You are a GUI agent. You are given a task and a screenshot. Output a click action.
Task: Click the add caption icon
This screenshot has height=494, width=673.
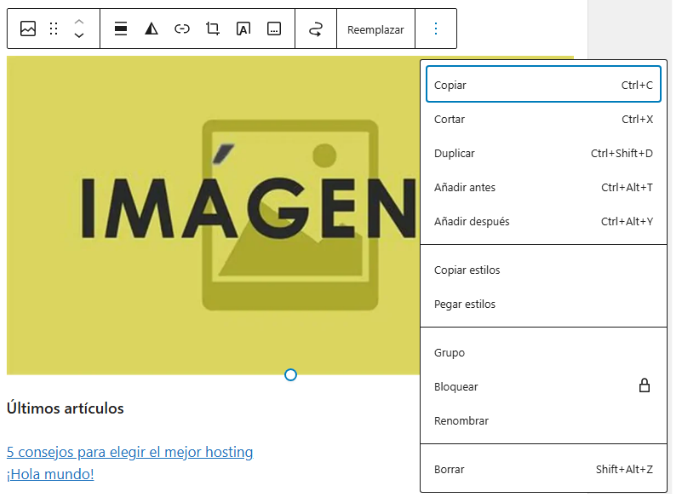tap(274, 29)
